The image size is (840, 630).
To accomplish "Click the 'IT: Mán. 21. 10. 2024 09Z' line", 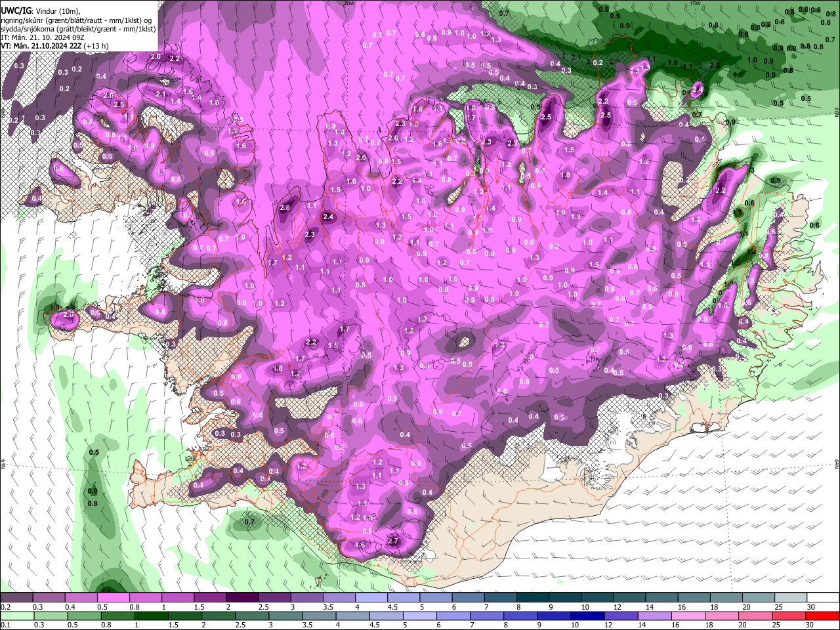I will [43, 37].
